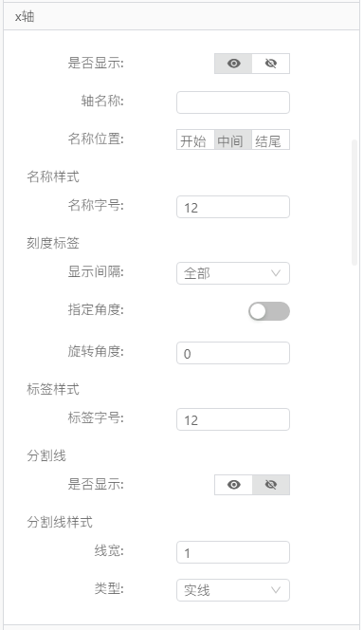This screenshot has height=630, width=364.
Task: Collapse the x轴 panel header
Action: pos(181,16)
